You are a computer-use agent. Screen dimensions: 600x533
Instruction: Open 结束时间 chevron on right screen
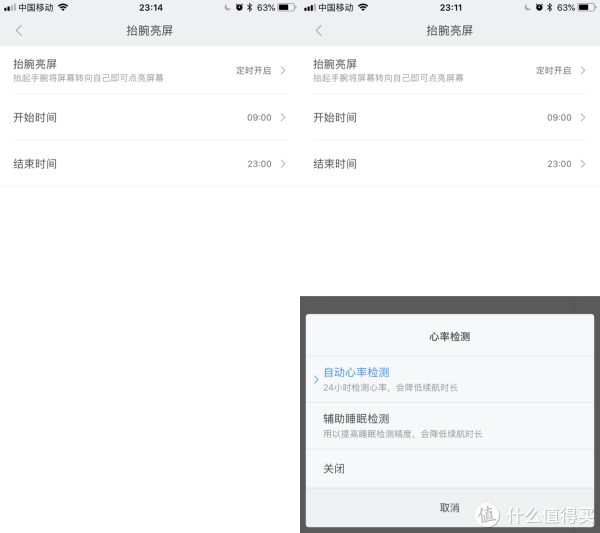[x=583, y=164]
